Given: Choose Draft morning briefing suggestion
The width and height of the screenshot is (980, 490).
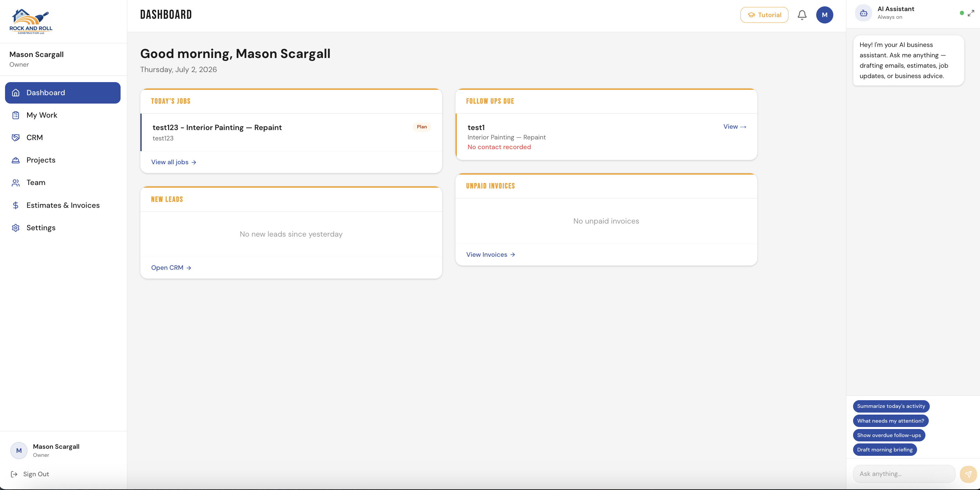Looking at the screenshot, I should coord(885,450).
